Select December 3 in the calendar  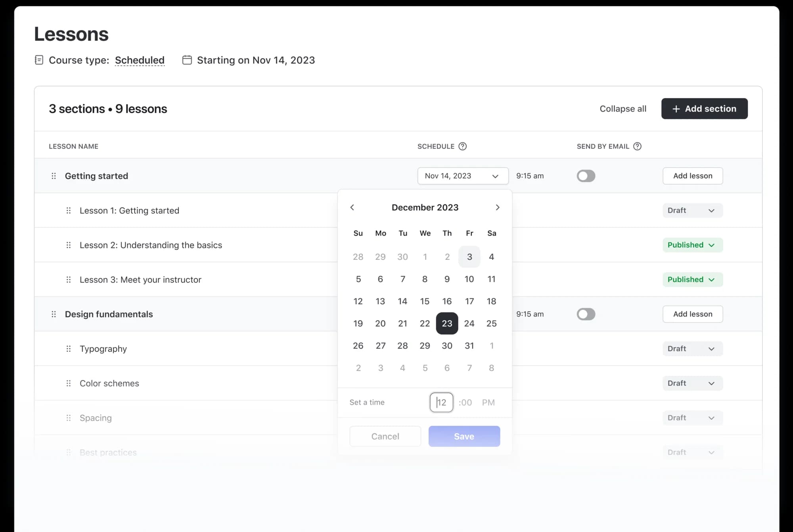[469, 257]
